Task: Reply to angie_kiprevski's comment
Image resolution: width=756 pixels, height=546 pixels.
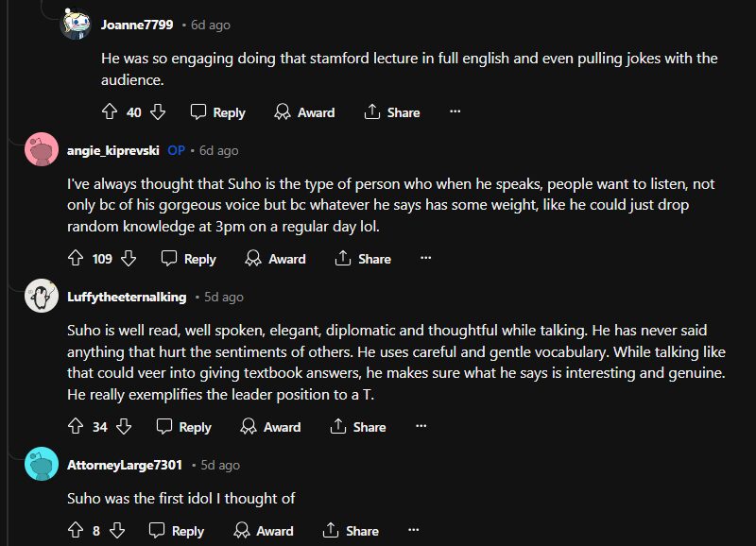Action: click(x=189, y=258)
